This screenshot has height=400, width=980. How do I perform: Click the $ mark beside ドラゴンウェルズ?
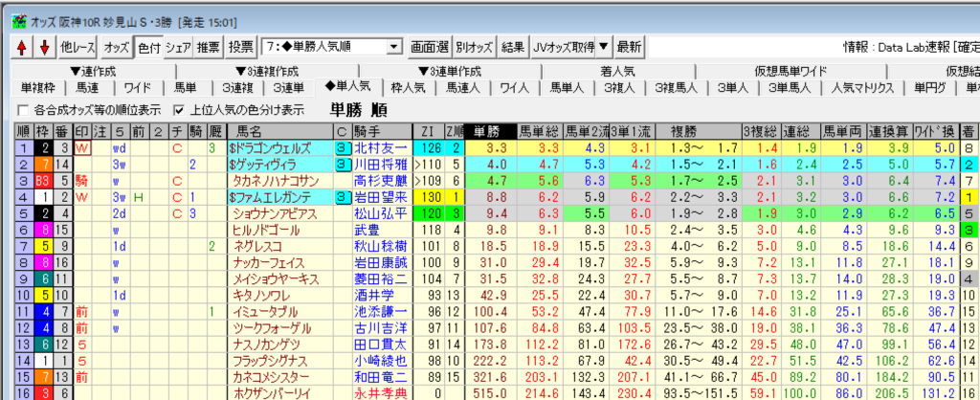(232, 148)
